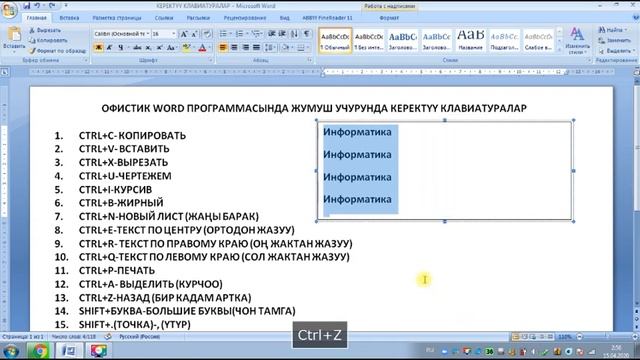This screenshot has height=360, width=640.
Task: Toggle underline Ч formatting
Action: 121,48
